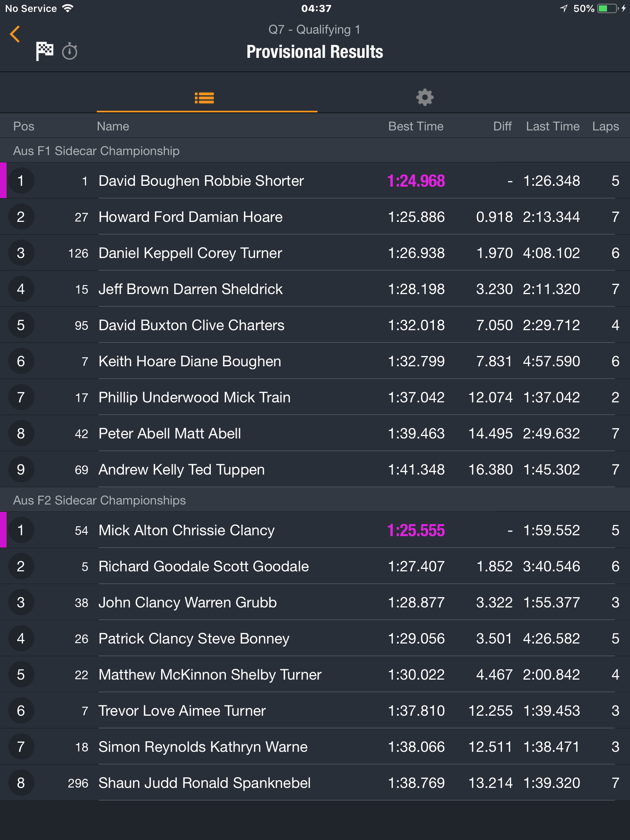630x840 pixels.
Task: Select Richard Goodale Scott Goodale entry
Action: click(315, 566)
